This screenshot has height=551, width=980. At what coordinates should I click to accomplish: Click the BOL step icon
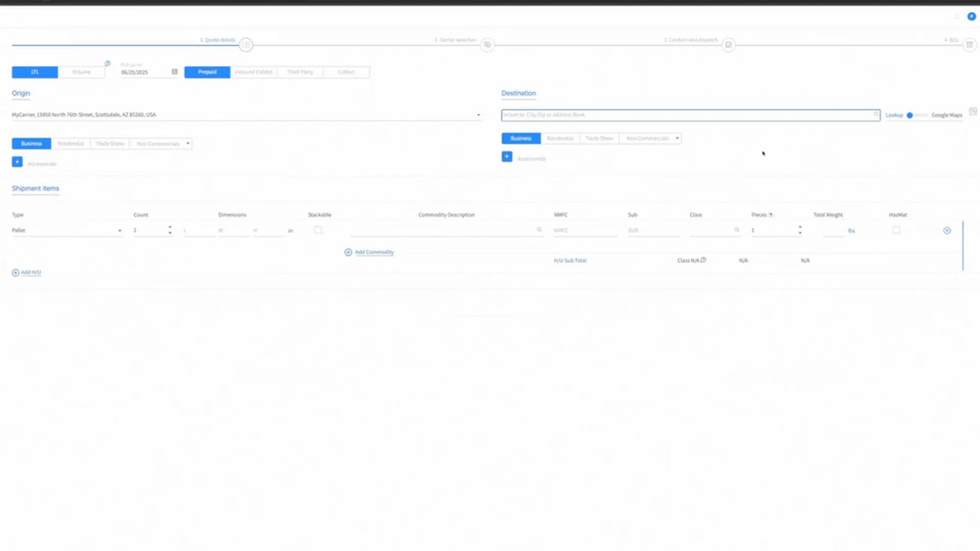pos(970,45)
